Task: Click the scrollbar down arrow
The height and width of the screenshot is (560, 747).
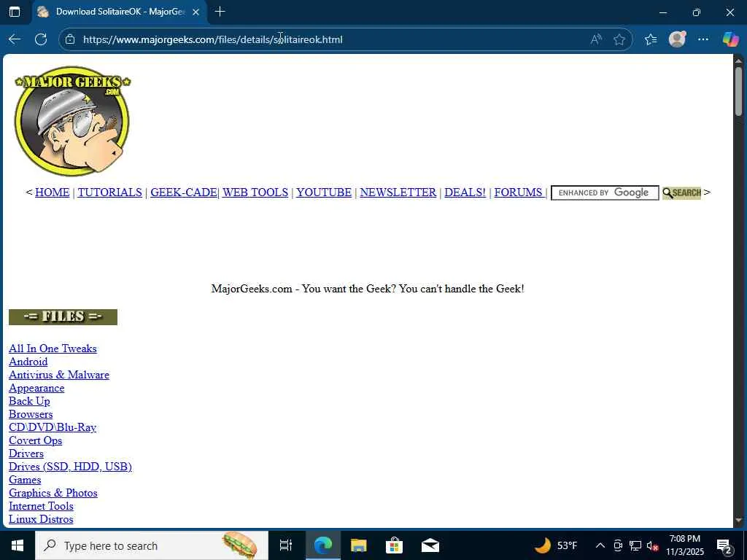Action: coord(738,521)
